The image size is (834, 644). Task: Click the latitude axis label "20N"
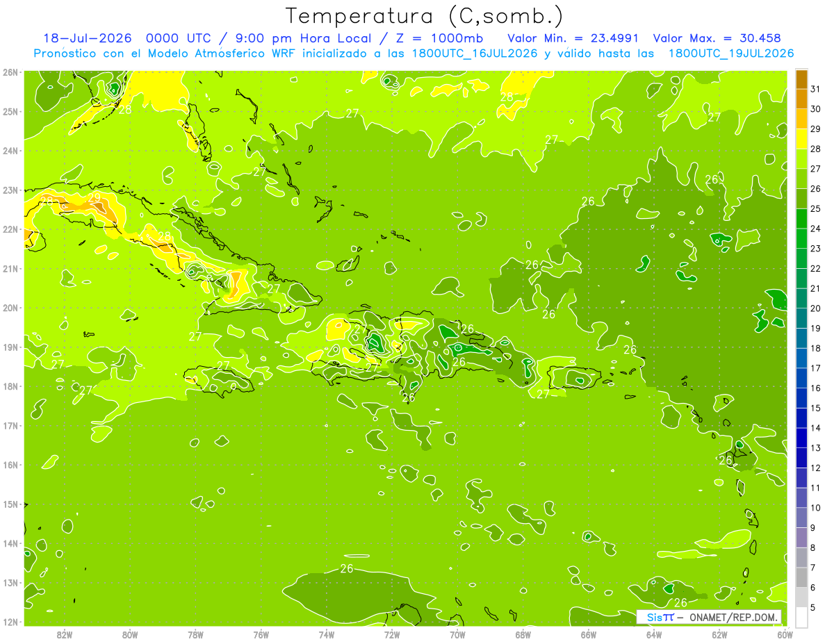pyautogui.click(x=10, y=308)
